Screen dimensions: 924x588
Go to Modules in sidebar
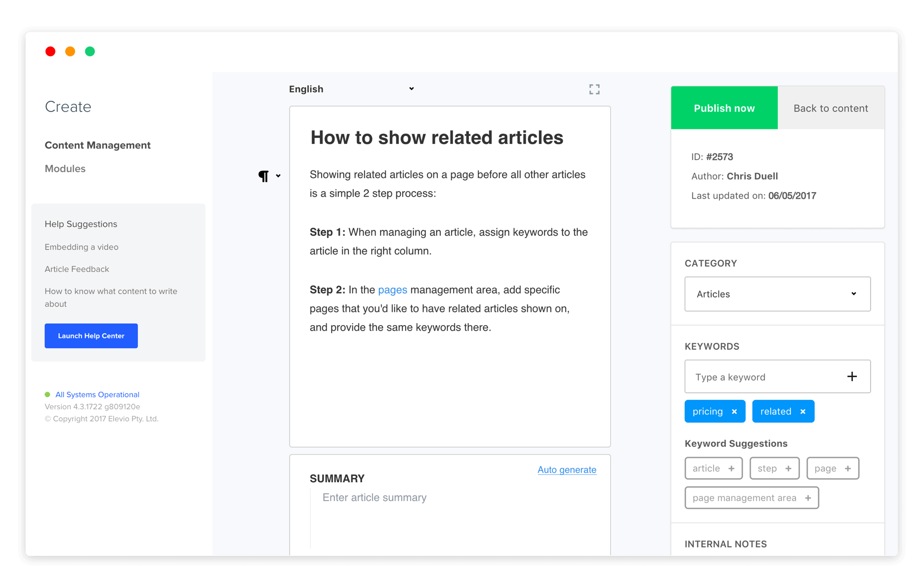pos(65,168)
